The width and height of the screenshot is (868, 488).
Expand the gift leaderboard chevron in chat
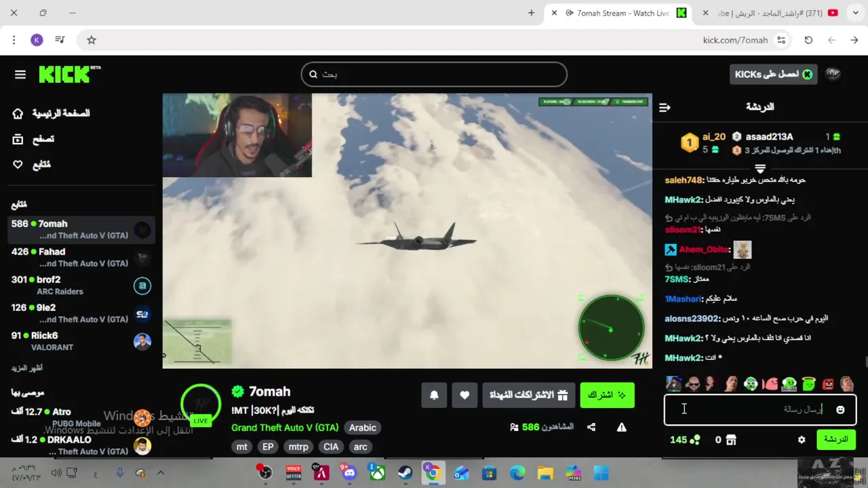tap(760, 168)
